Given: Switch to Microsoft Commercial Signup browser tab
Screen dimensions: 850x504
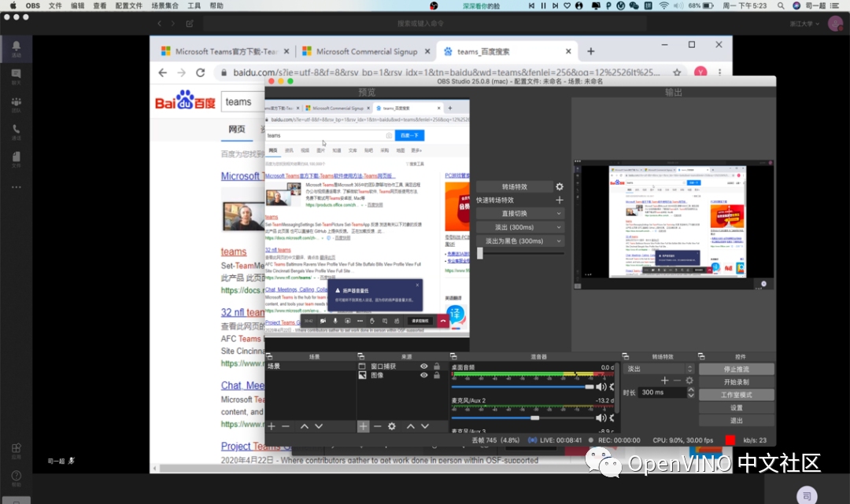Looking at the screenshot, I should tap(366, 51).
